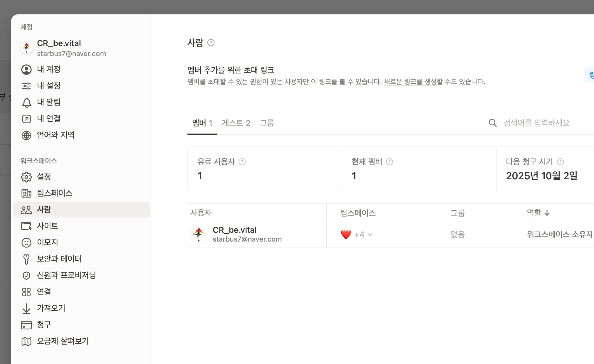Open 워크스페이스 소유자 role selector

(560, 234)
